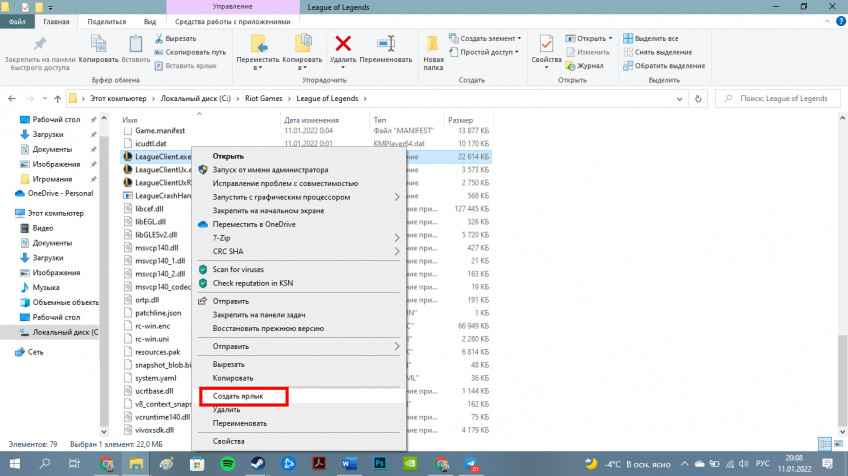Open recent locations dropdown arrow
This screenshot has height=476, width=848.
(x=44, y=98)
